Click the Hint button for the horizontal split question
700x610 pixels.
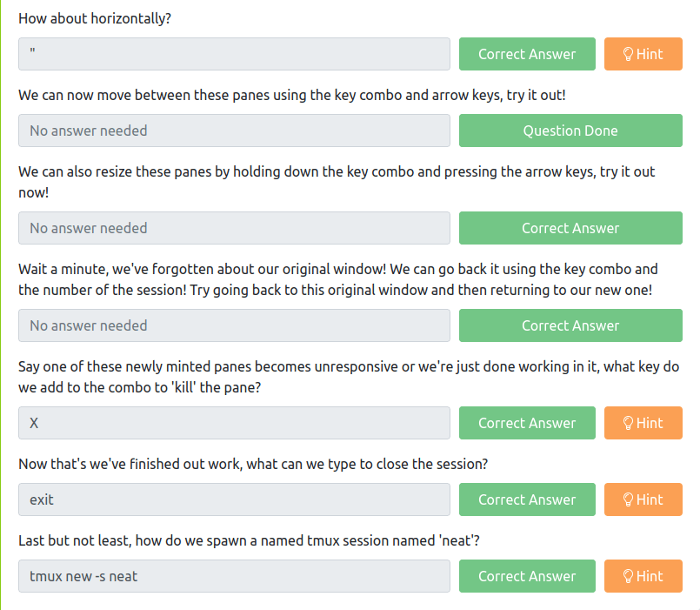[x=643, y=54]
